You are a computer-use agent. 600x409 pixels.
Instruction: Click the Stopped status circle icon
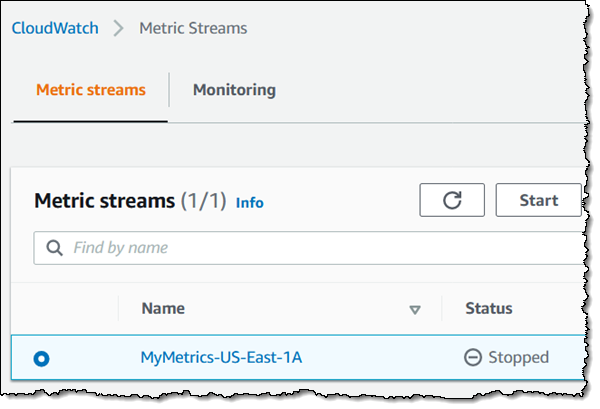(474, 357)
